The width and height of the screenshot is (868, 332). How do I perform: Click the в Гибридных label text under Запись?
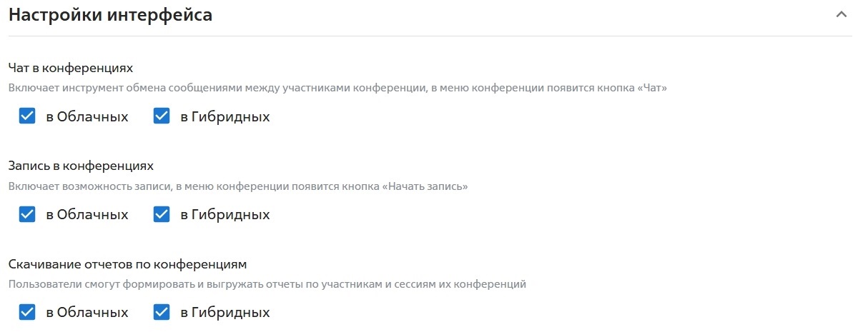tap(225, 215)
